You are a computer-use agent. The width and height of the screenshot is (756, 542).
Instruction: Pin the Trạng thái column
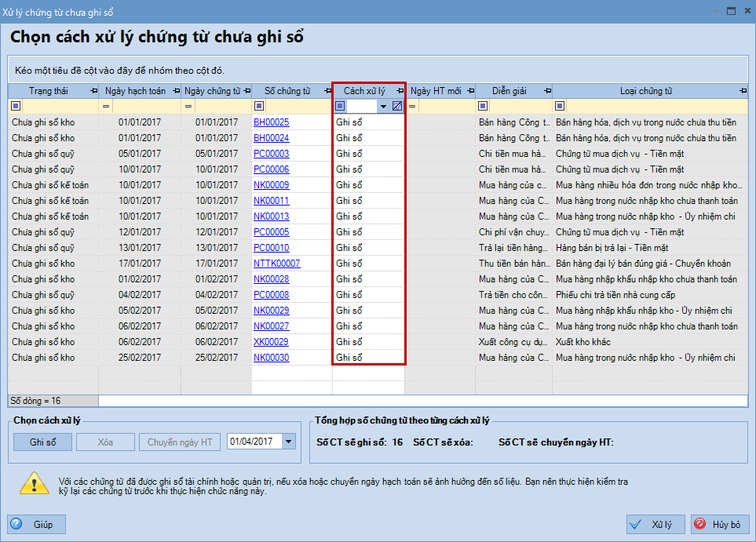tap(94, 91)
